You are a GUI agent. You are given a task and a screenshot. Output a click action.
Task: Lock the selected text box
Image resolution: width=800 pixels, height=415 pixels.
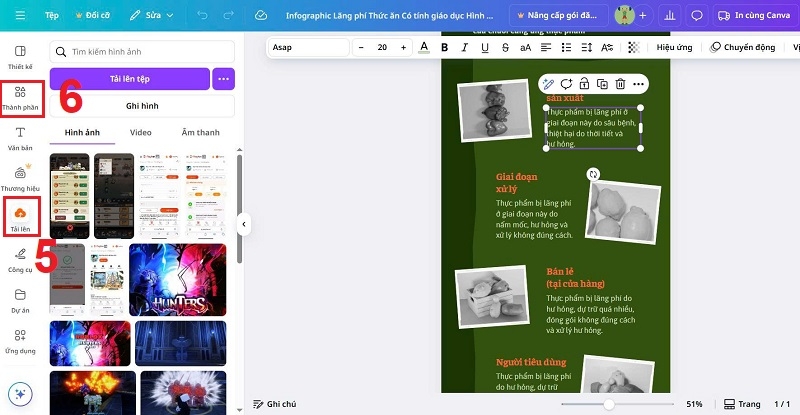coord(584,84)
